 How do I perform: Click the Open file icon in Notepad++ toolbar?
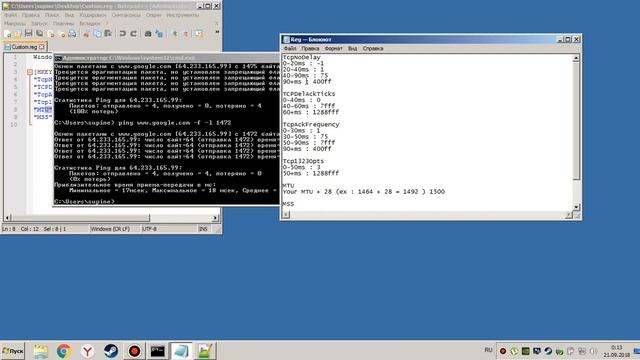point(18,34)
